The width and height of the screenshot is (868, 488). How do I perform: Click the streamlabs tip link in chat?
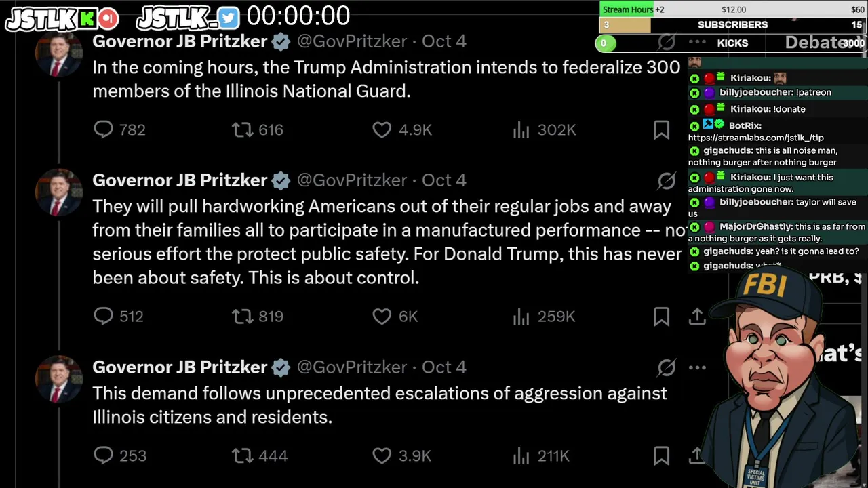pos(755,138)
